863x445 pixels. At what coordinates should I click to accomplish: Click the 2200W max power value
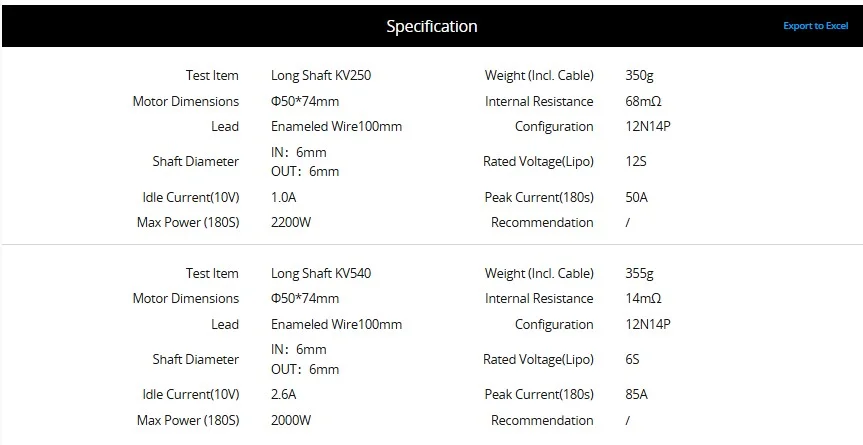[x=291, y=222]
